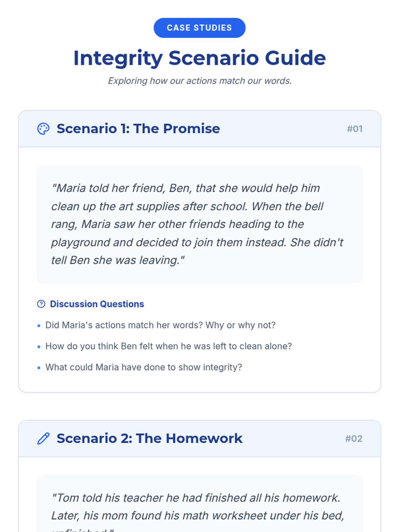Click the story text about Tom's homework
This screenshot has height=532, width=399.
coord(197,507)
